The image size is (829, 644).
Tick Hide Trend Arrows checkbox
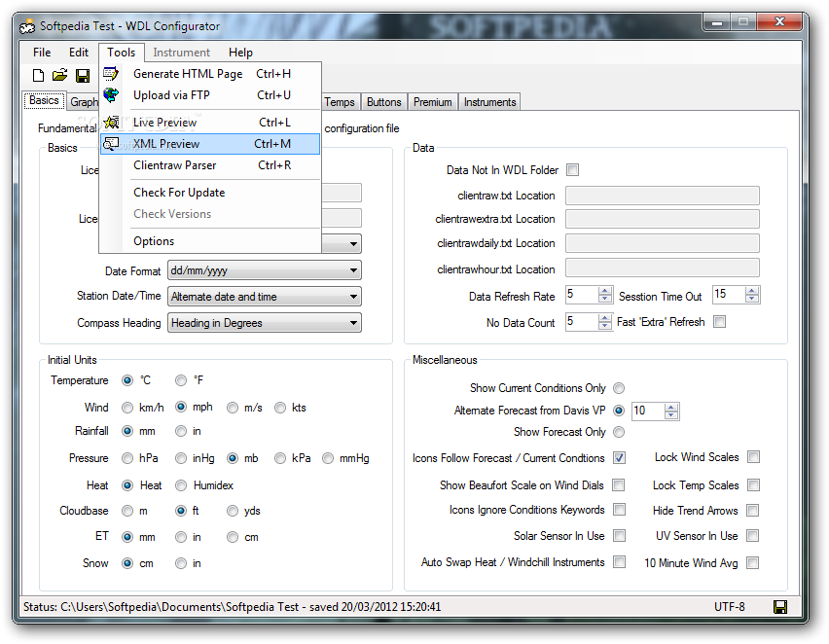(x=753, y=510)
